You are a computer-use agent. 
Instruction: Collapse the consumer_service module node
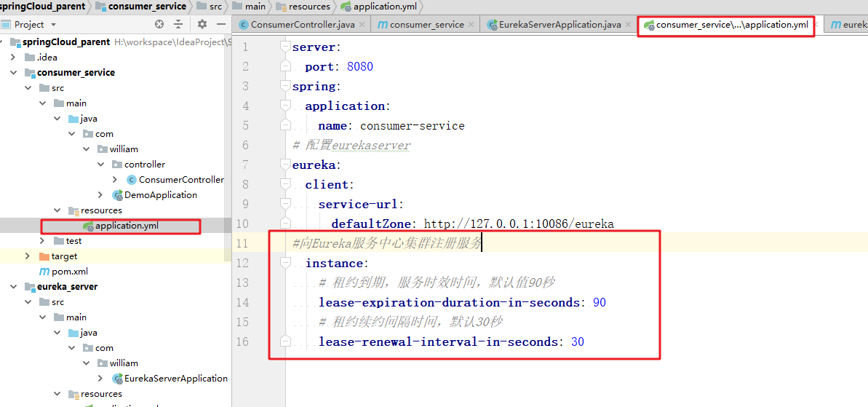pos(14,73)
